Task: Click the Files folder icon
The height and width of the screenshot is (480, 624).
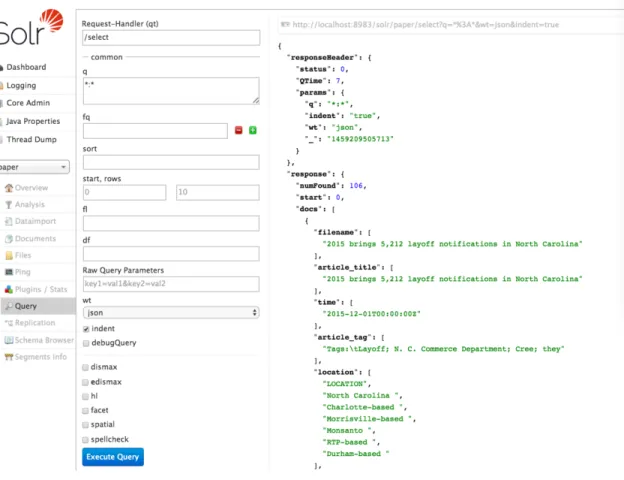Action: coord(9,256)
